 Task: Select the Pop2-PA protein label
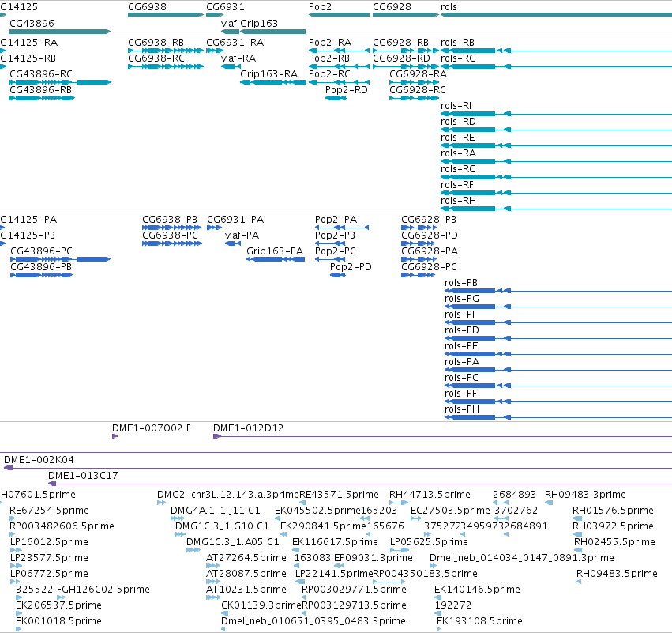(336, 220)
